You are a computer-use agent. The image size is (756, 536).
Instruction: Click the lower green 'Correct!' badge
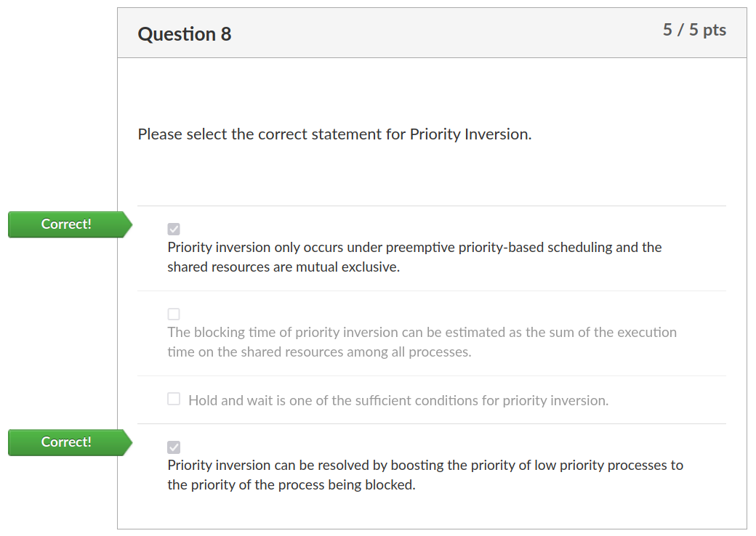coord(70,442)
